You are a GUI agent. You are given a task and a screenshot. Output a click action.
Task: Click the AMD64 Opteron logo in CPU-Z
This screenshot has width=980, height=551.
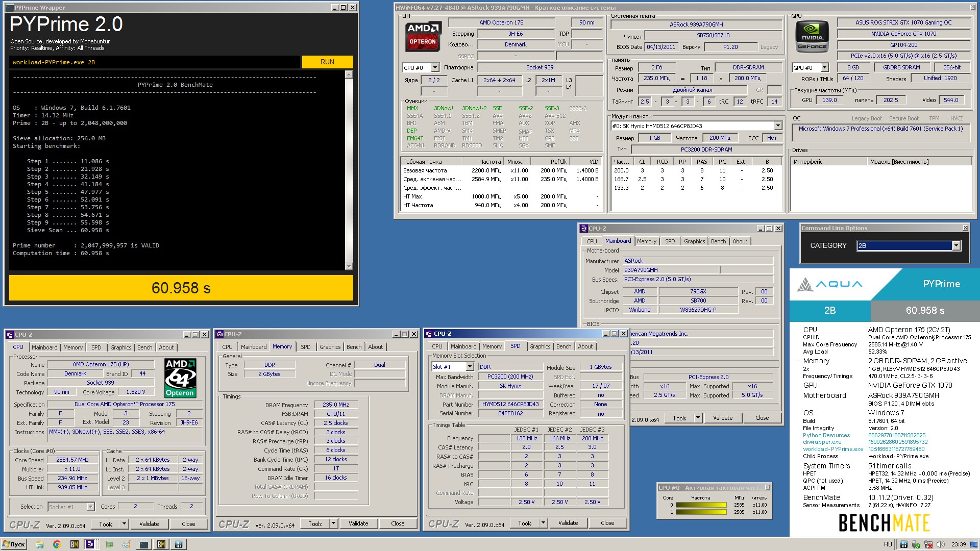(180, 378)
